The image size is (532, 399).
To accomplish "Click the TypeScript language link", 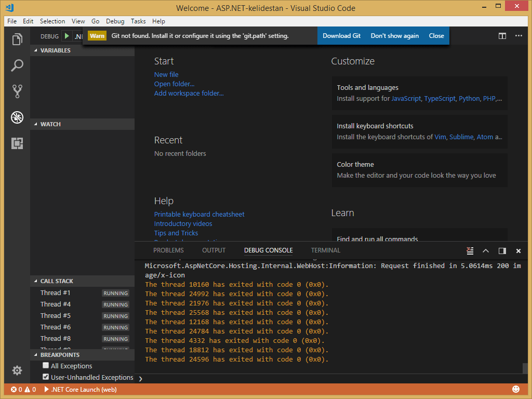I will pos(440,98).
